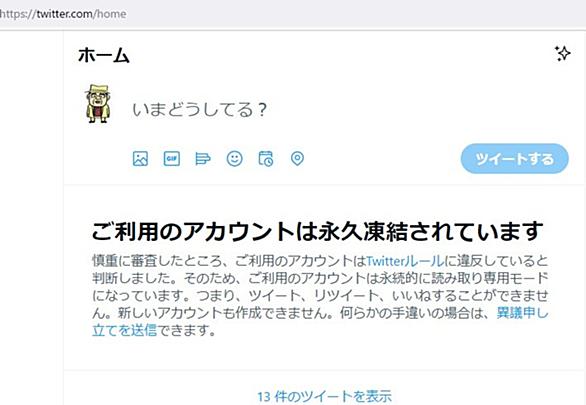Click the twitter.com/home address bar
The height and width of the screenshot is (405, 586).
pyautogui.click(x=293, y=14)
